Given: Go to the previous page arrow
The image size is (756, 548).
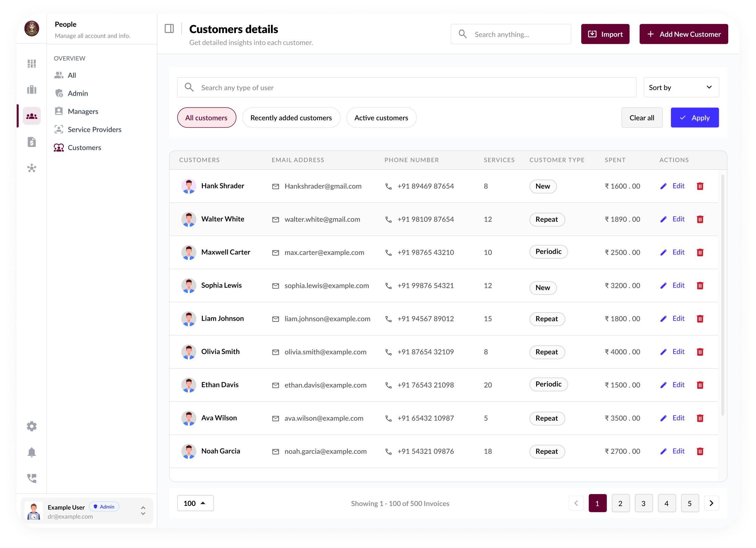Looking at the screenshot, I should click(576, 503).
